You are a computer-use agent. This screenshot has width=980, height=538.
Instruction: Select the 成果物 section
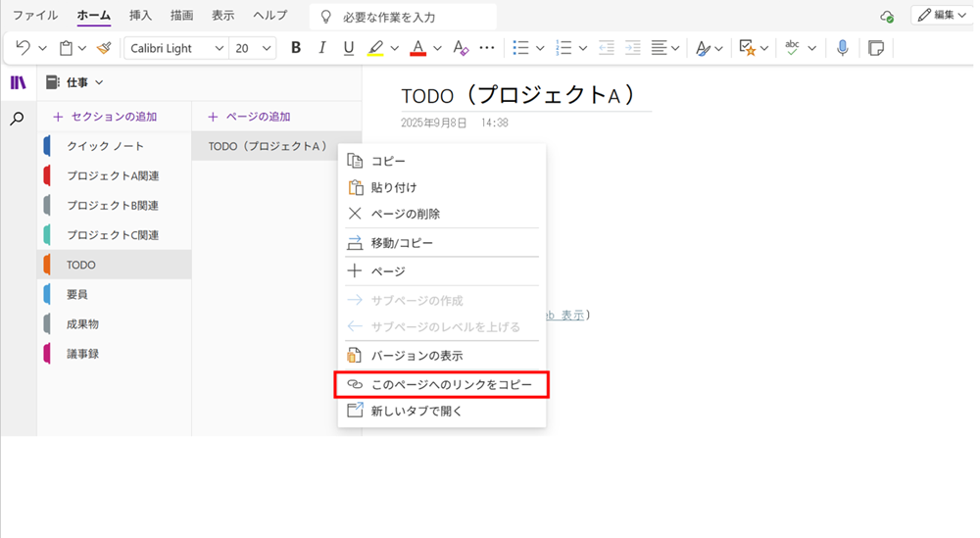point(115,324)
